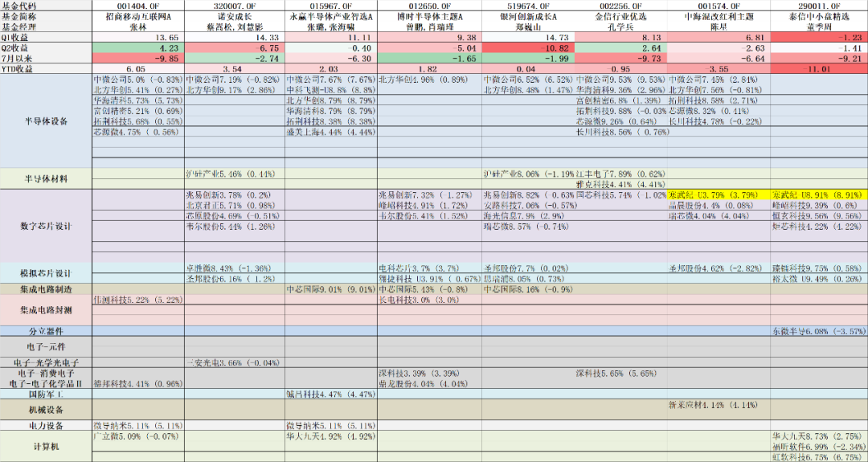The image size is (868, 462).
Task: Click the 集成电路制造 category label
Action: click(x=47, y=288)
